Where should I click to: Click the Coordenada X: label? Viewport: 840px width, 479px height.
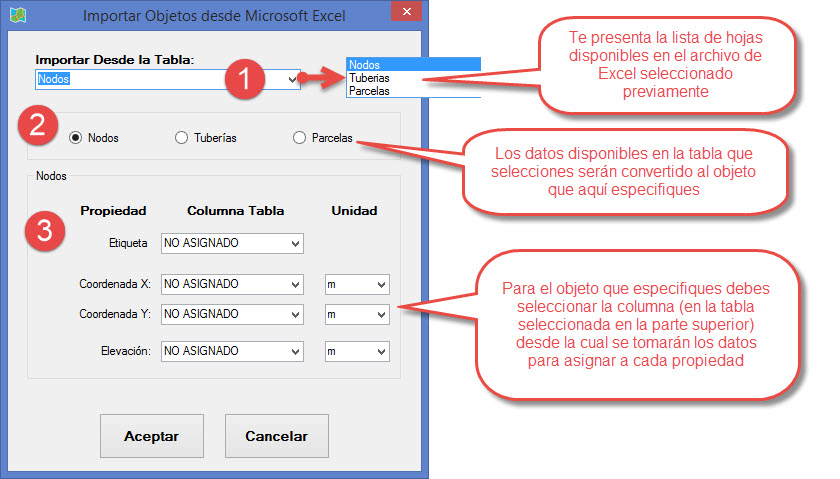click(x=115, y=284)
